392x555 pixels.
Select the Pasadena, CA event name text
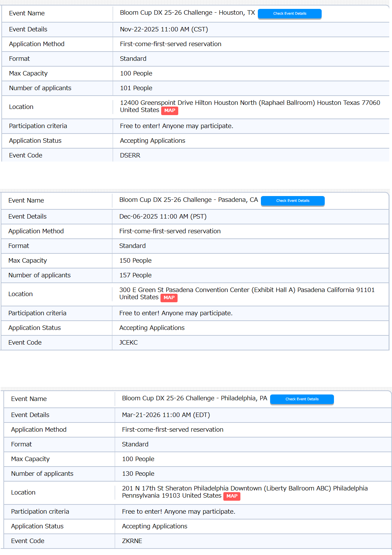(188, 200)
